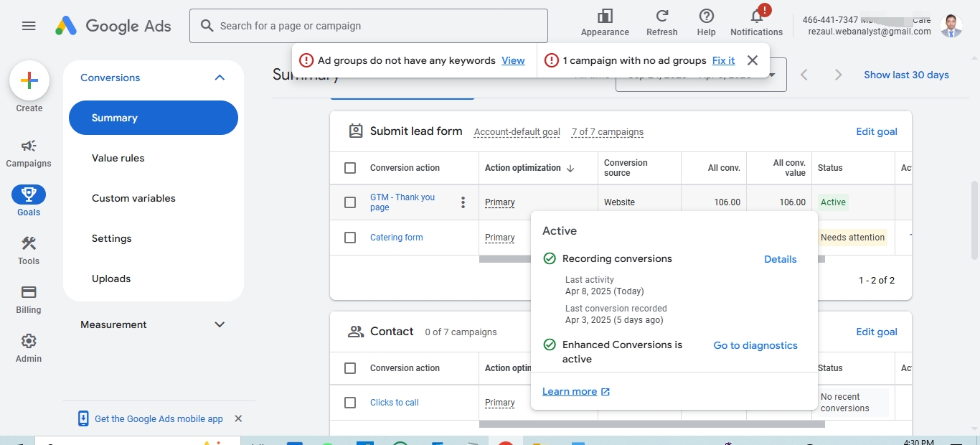The image size is (980, 445).
Task: Open Learn more link in popup
Action: [576, 391]
